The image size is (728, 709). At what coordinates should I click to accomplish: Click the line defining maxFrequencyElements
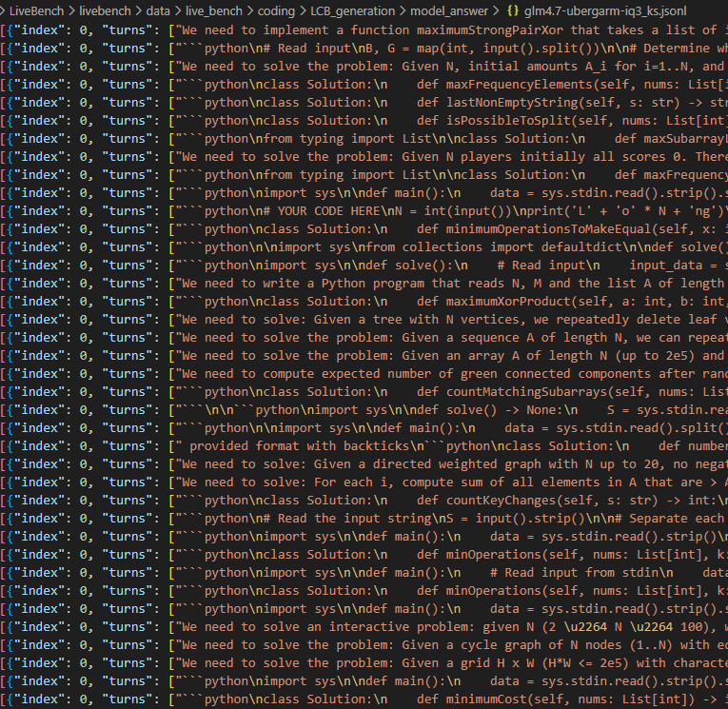tap(364, 85)
